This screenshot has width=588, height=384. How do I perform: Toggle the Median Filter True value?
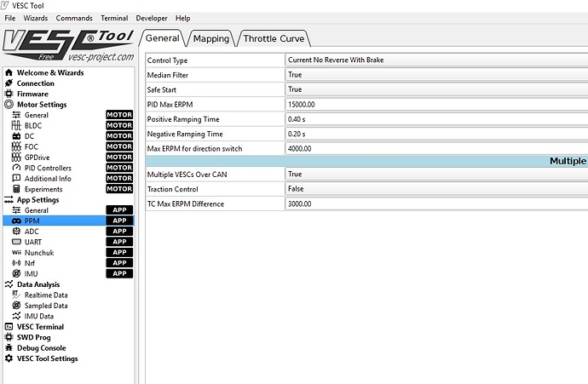(x=435, y=75)
